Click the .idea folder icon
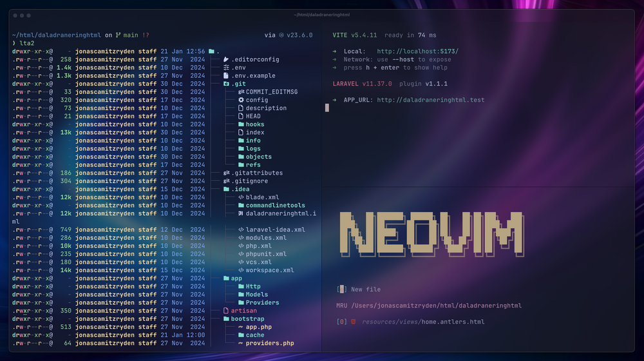 (226, 189)
